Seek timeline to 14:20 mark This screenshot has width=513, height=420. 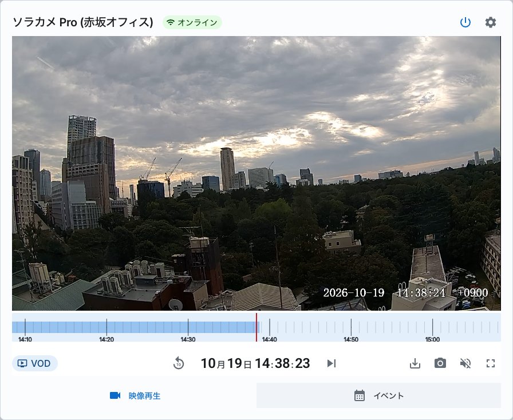coord(106,330)
